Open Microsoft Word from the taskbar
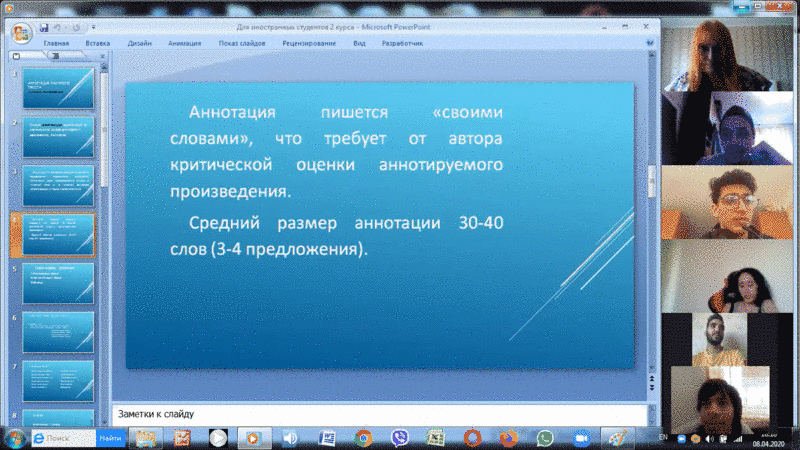The height and width of the screenshot is (450, 800). pos(326,438)
